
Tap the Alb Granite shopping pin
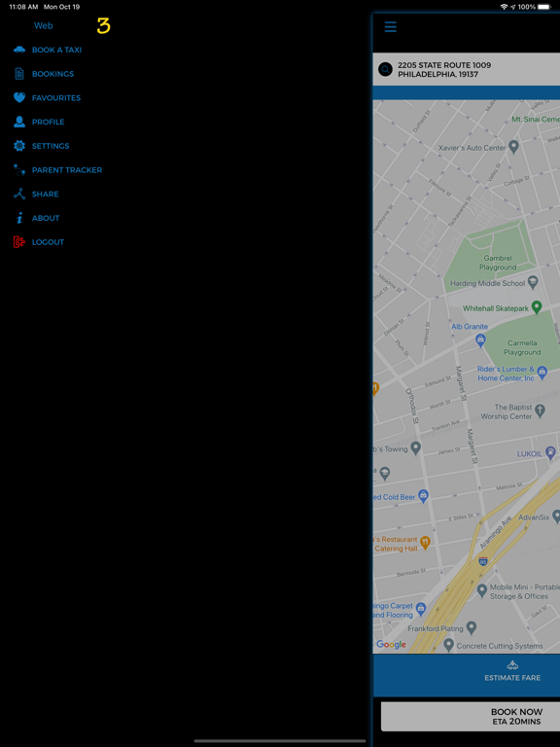click(480, 339)
